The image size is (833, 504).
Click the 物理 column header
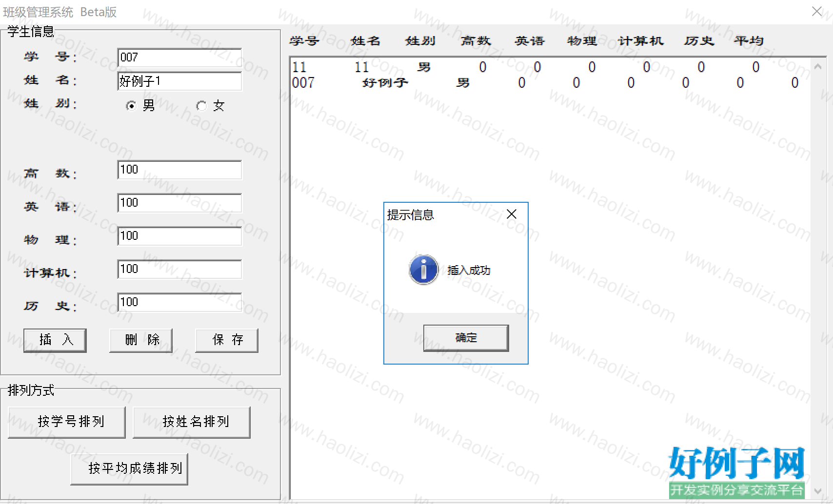click(582, 41)
